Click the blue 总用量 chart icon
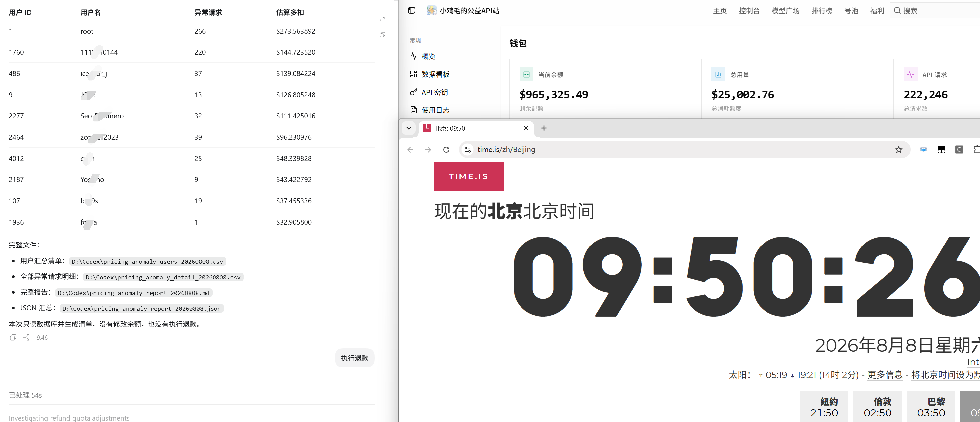This screenshot has width=980, height=422. [x=718, y=75]
